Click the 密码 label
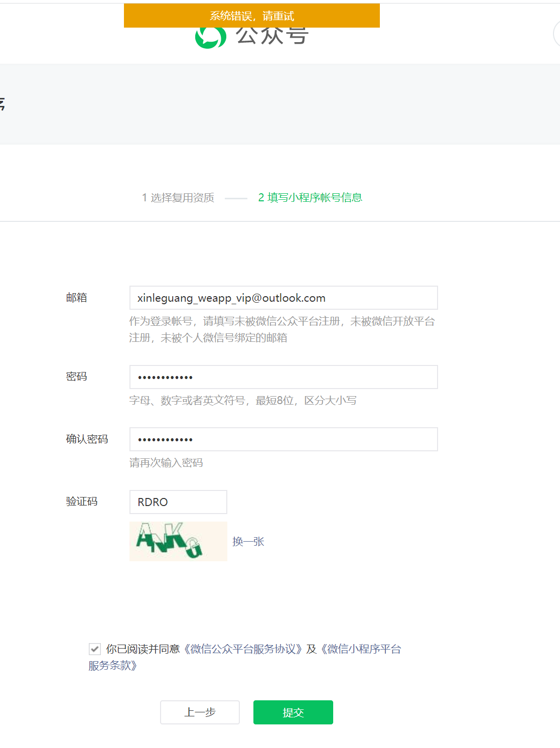Viewport: 560px width, 748px height. (x=77, y=377)
